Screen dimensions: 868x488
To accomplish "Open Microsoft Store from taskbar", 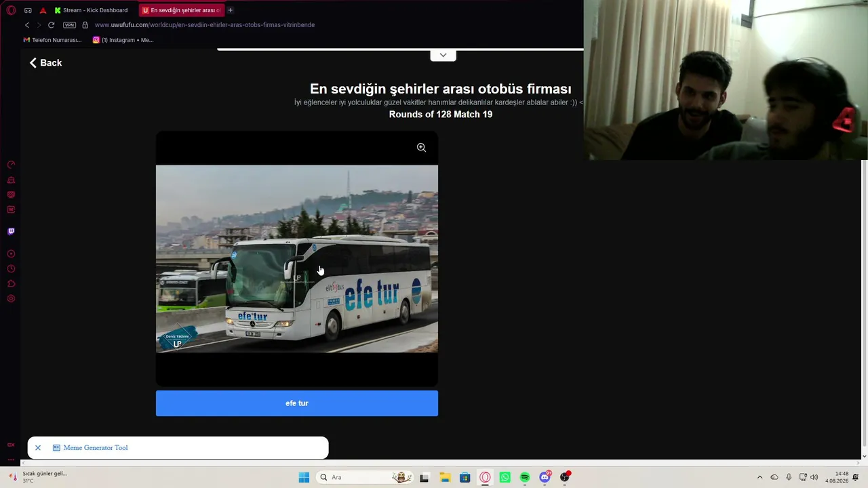I will 465,477.
